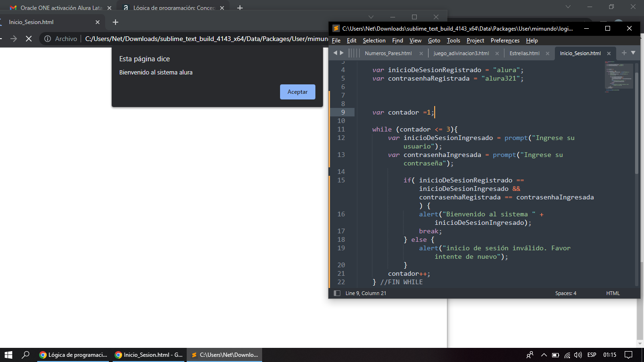Image resolution: width=644 pixels, height=362 pixels.
Task: Click the Sublime minimap preview
Action: 619,77
